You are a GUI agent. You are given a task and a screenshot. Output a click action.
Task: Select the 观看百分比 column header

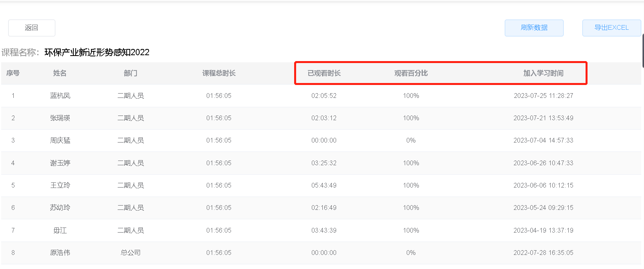point(411,73)
